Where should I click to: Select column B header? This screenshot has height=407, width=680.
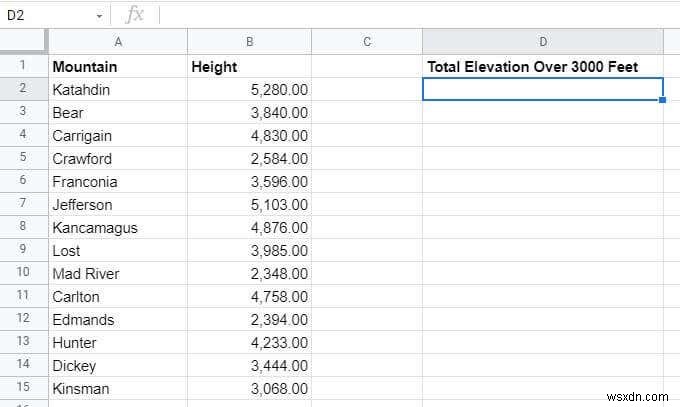249,42
